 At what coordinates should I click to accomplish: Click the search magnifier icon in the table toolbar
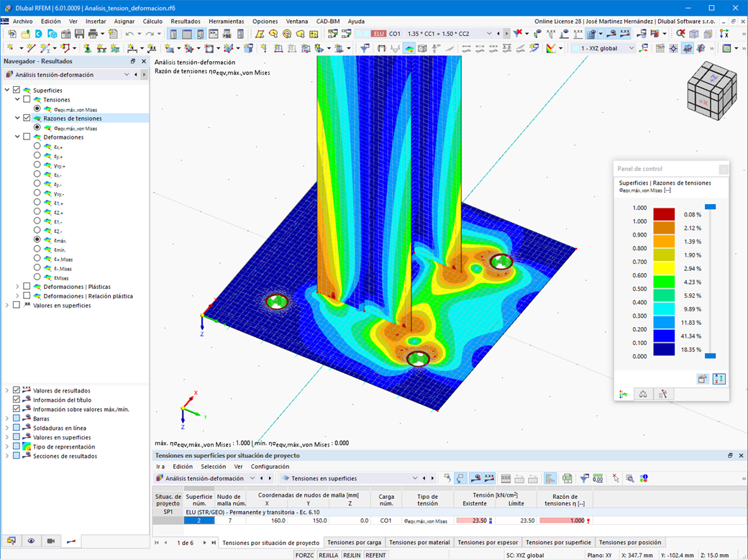click(x=629, y=478)
